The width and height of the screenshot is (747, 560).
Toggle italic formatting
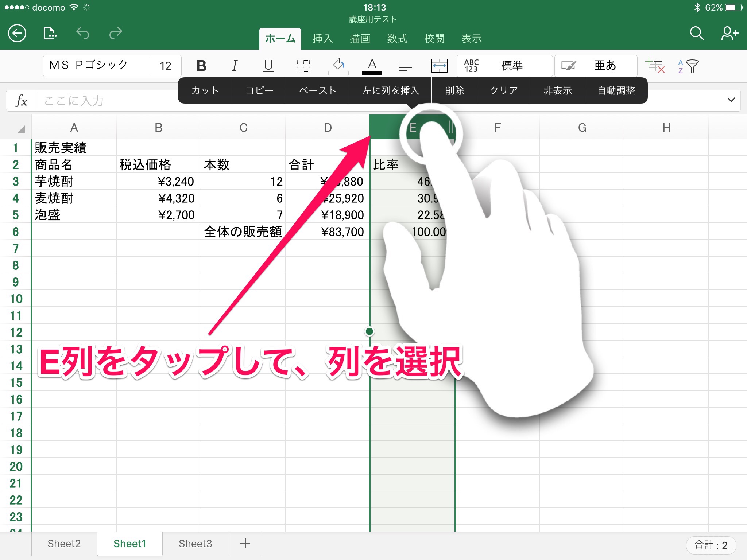point(235,66)
